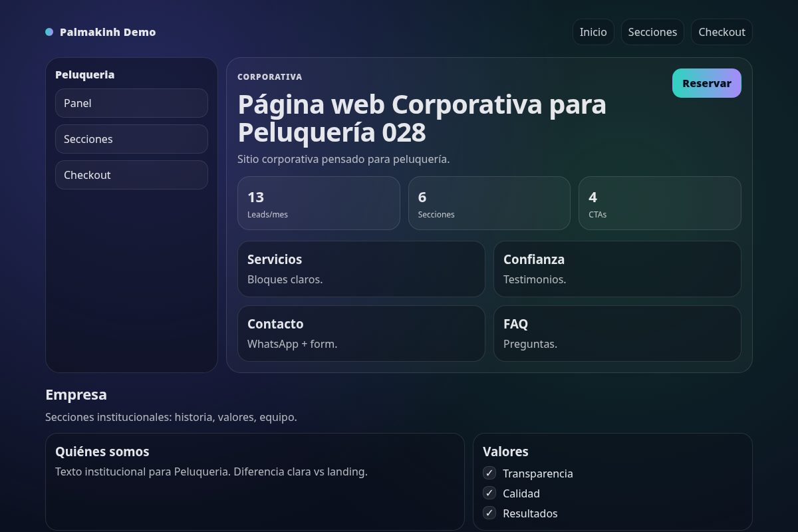Click the Contacto WhatsApp card
The image size is (798, 532).
[361, 333]
